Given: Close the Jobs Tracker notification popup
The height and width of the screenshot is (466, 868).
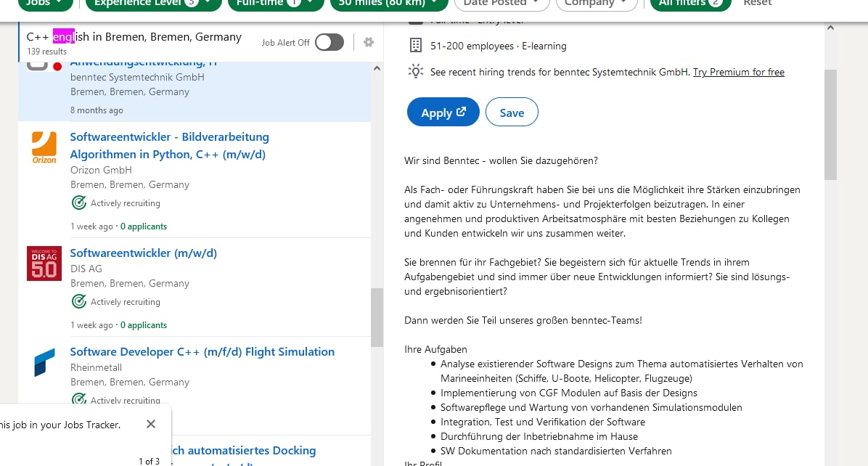Looking at the screenshot, I should pyautogui.click(x=150, y=424).
